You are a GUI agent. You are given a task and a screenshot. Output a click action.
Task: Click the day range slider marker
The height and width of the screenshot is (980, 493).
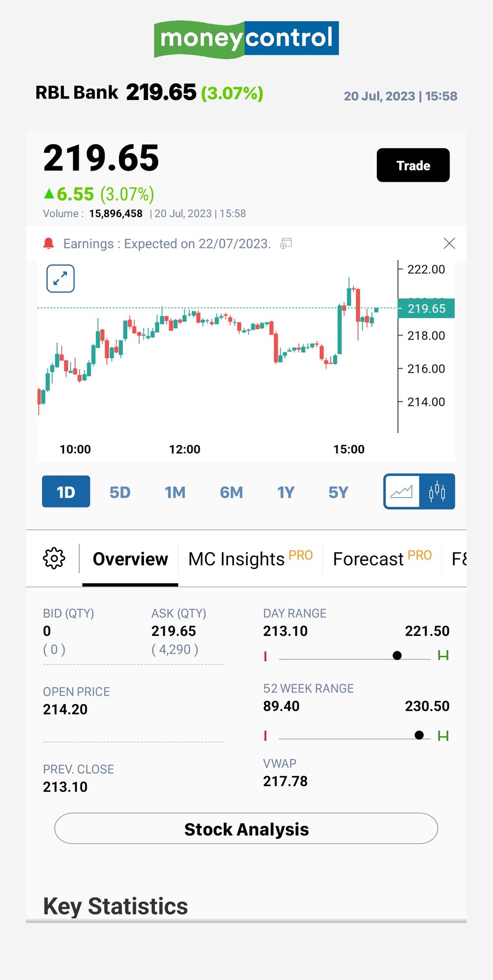(397, 656)
